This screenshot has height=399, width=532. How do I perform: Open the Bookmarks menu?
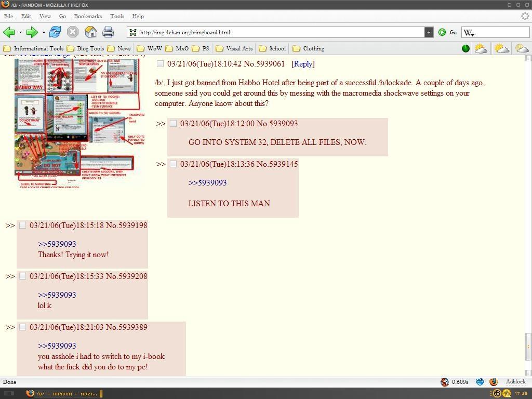point(88,16)
